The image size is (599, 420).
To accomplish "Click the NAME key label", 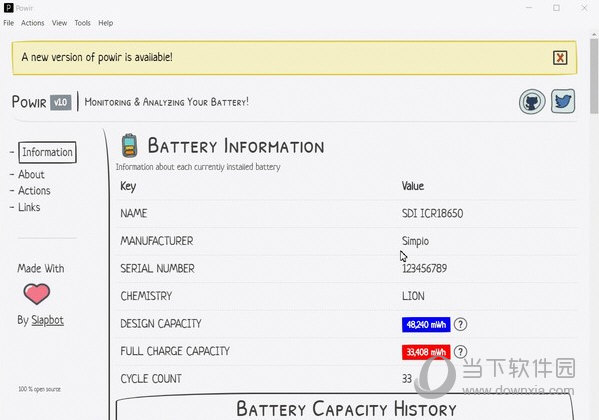I will 134,213.
